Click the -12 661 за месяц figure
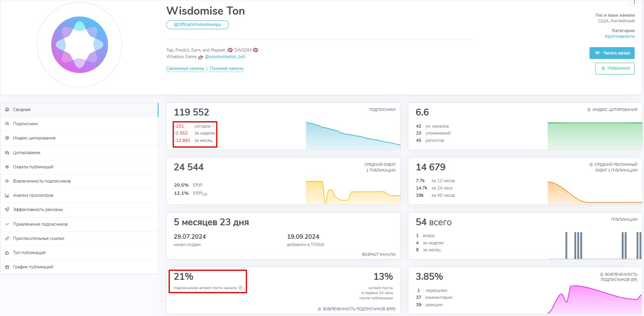The width and height of the screenshot is (644, 316). pyautogui.click(x=193, y=141)
